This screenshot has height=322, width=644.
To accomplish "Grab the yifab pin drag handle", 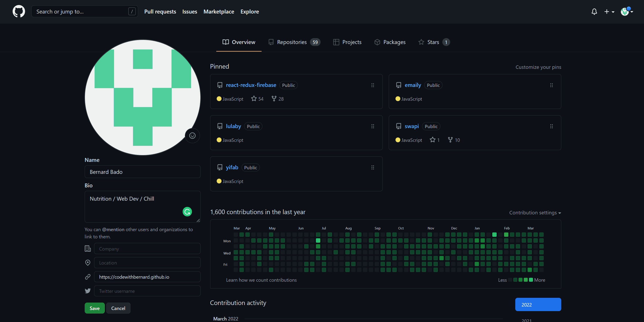I will tap(373, 168).
